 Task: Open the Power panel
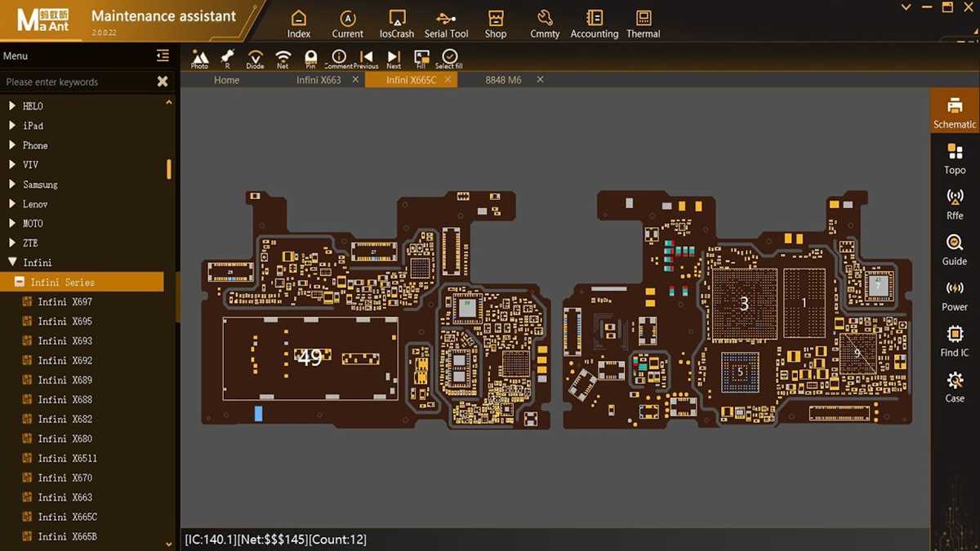point(955,295)
